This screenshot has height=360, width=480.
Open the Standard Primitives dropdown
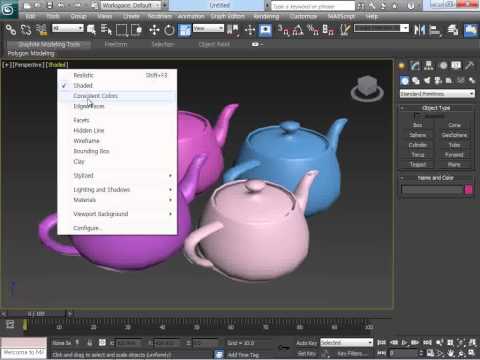click(x=437, y=94)
